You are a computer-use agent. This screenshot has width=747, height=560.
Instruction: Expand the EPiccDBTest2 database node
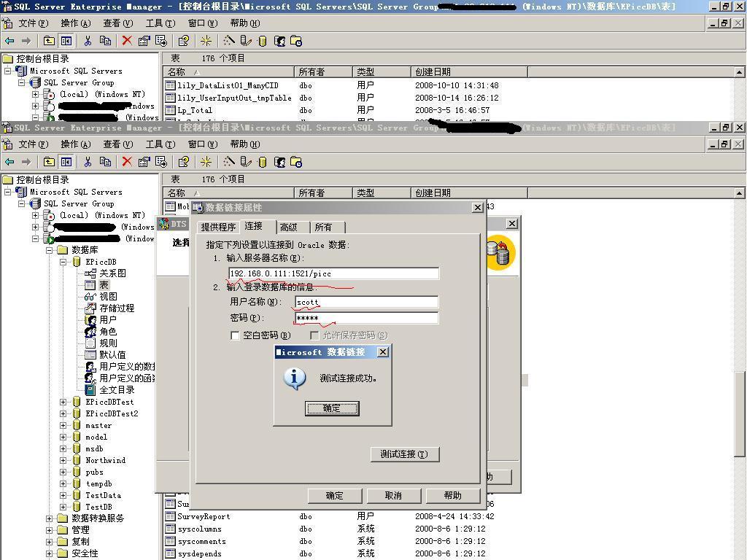tap(63, 414)
